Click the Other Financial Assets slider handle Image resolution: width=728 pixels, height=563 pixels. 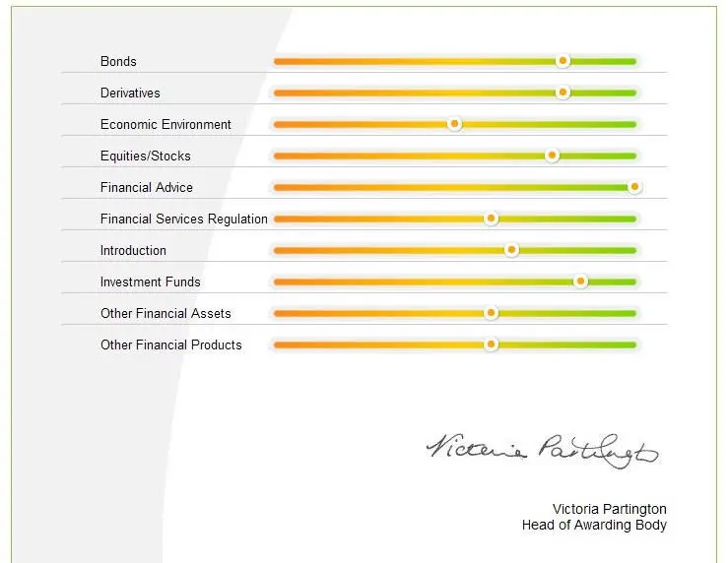(x=491, y=313)
